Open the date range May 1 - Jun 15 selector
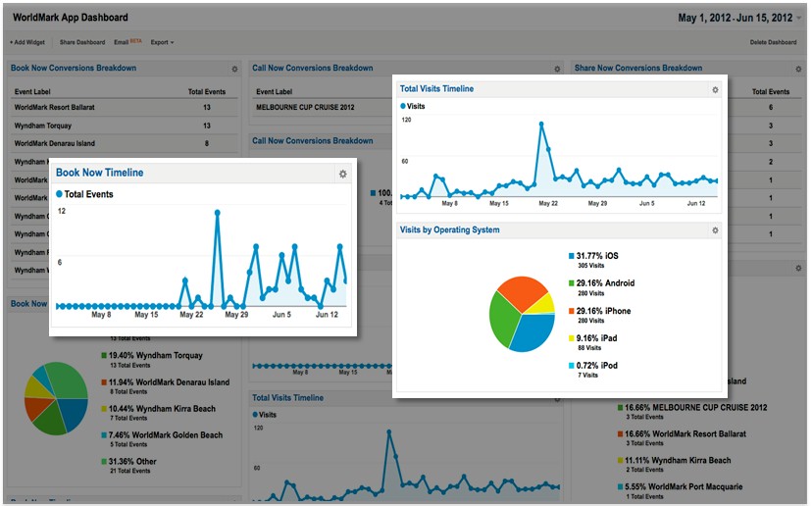The width and height of the screenshot is (812, 506). tap(740, 18)
